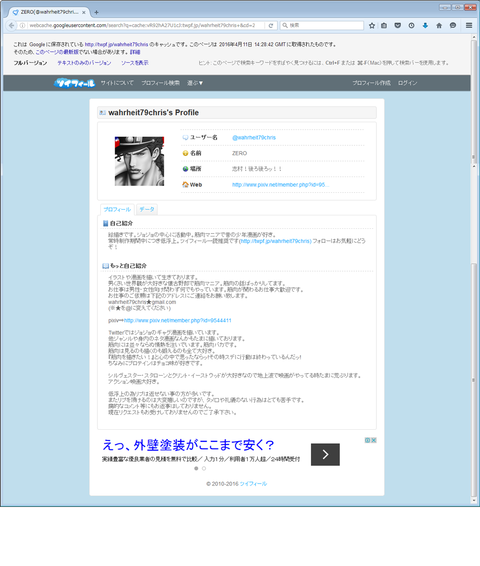Bookmark this page with the star icon
This screenshot has width=480, height=566.
(372, 25)
